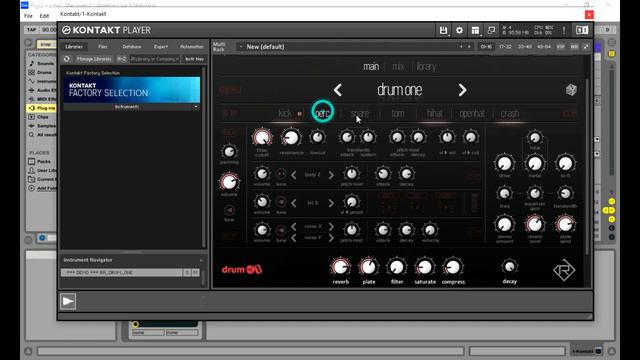Select the DEMO instrument entry in Navigator

122,272
